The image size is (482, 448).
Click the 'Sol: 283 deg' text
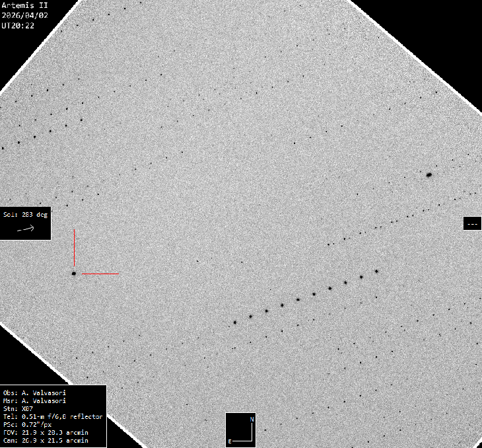(26, 215)
